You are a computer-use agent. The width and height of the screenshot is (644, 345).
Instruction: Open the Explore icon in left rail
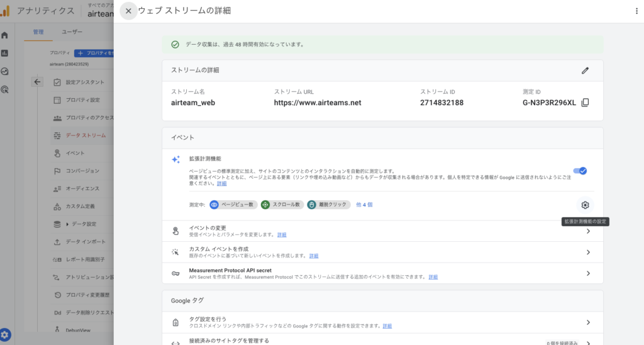point(5,72)
